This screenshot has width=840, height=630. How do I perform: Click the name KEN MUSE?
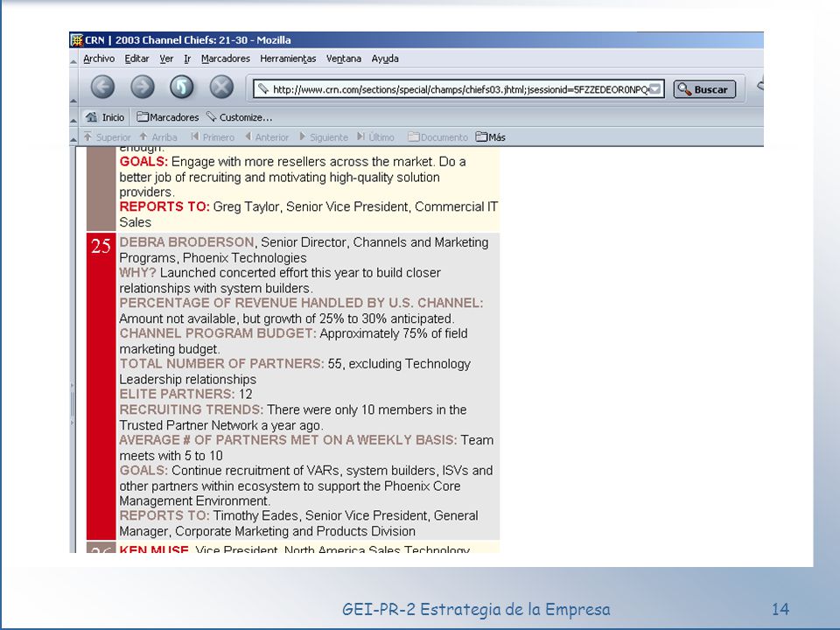tap(154, 549)
